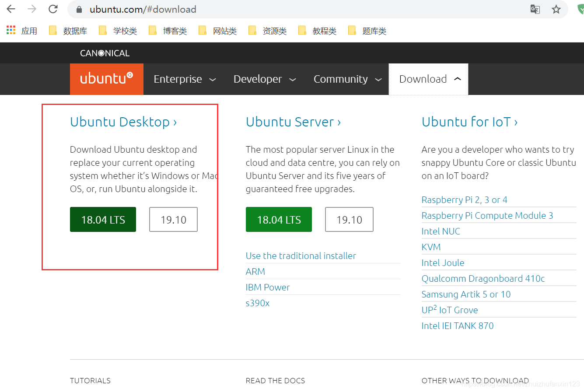Open the Intel IEI TANK 870 link
The height and width of the screenshot is (392, 584).
coord(458,325)
